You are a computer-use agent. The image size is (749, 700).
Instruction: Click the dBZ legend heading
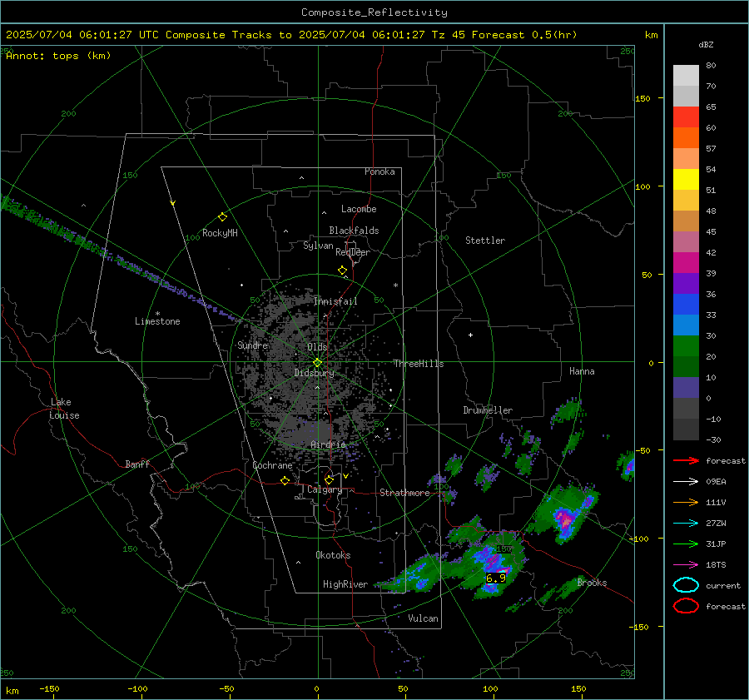(706, 44)
